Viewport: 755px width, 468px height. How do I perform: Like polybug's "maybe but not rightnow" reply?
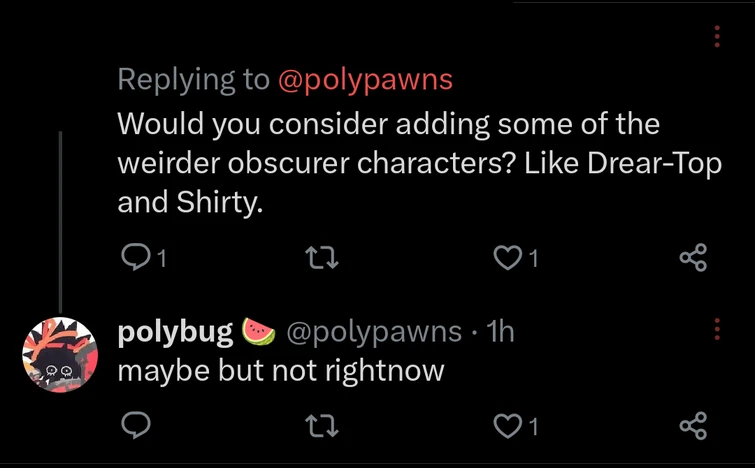coord(508,427)
